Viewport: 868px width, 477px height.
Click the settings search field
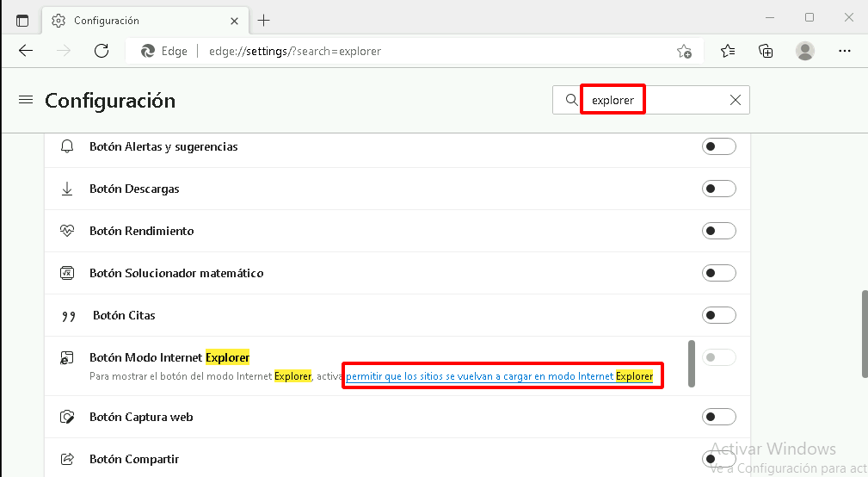point(651,100)
